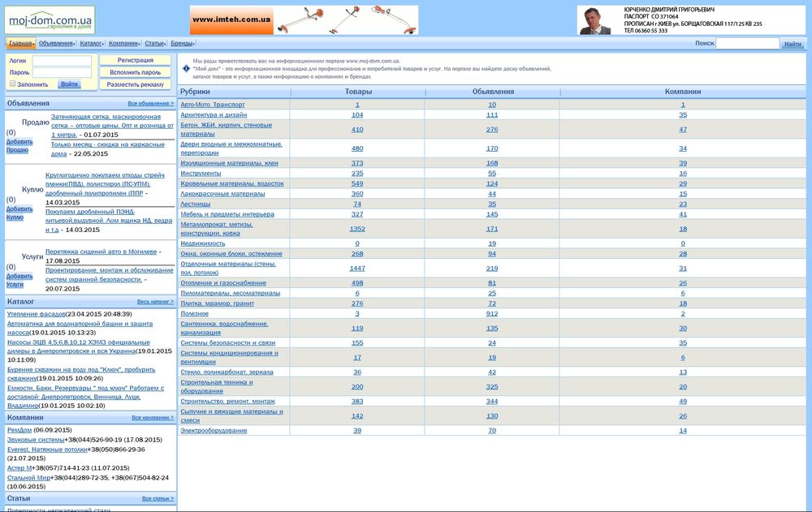Viewport: 812px width, 512px height.
Task: Click the blue info icon beside welcome text
Action: coord(186,68)
